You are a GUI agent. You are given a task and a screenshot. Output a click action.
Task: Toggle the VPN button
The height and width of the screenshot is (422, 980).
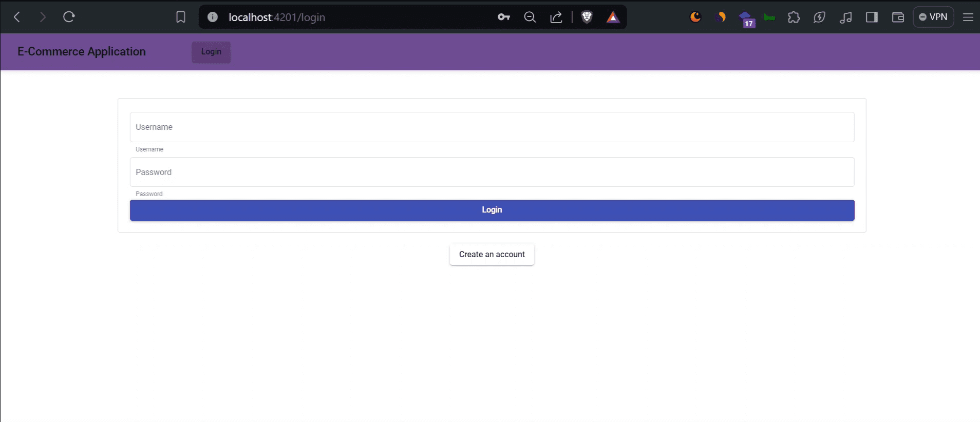[x=933, y=17]
